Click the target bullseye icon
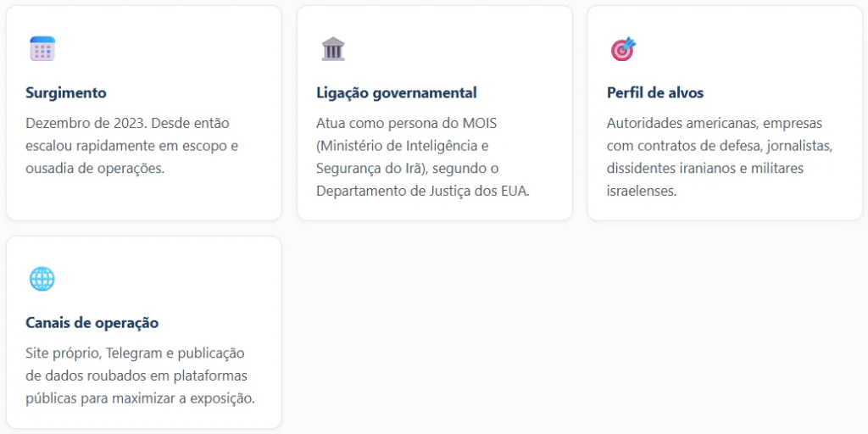 click(623, 49)
